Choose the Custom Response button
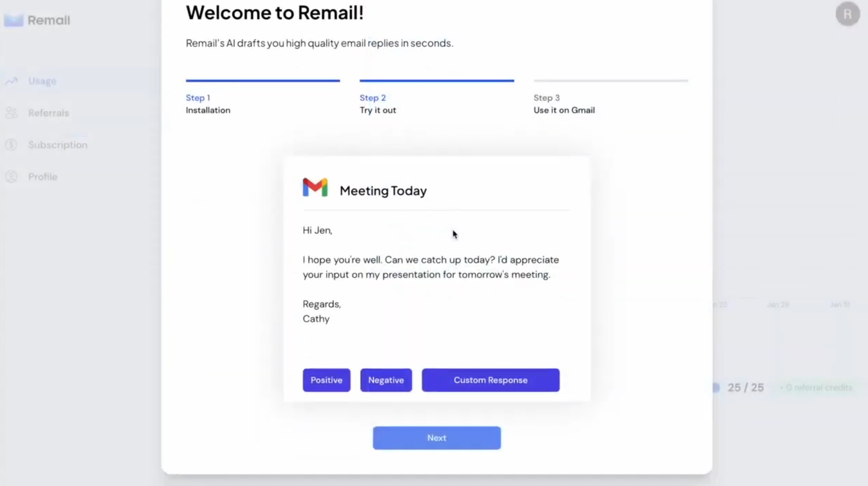The image size is (868, 486). coord(491,380)
